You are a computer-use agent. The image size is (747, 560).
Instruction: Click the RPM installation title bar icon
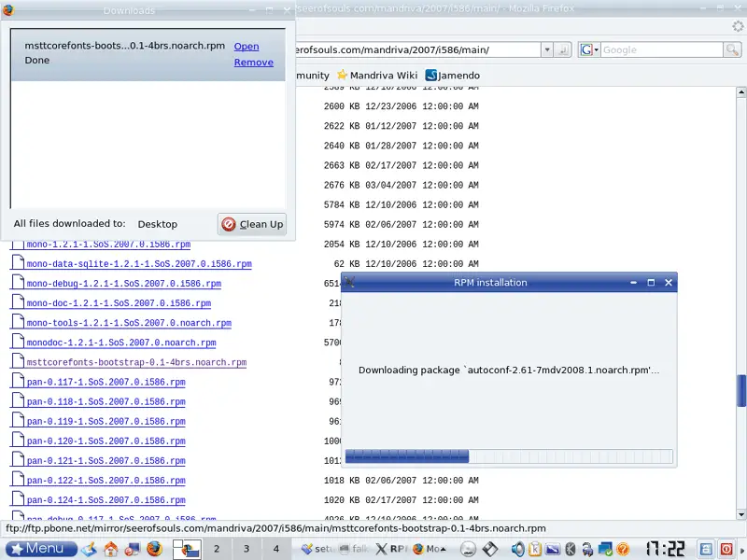(349, 283)
